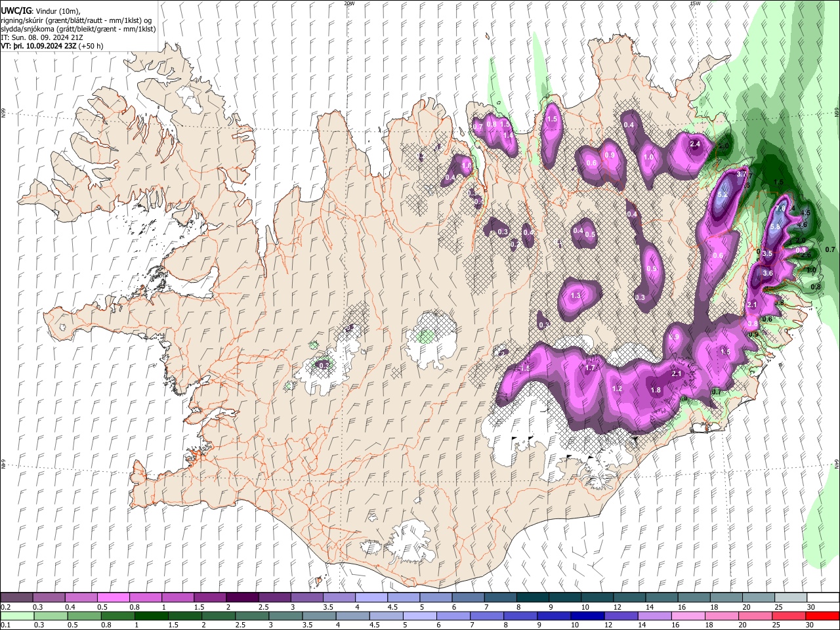
Task: Select the darkest purple 2 snow swatch
Action: click(x=242, y=597)
